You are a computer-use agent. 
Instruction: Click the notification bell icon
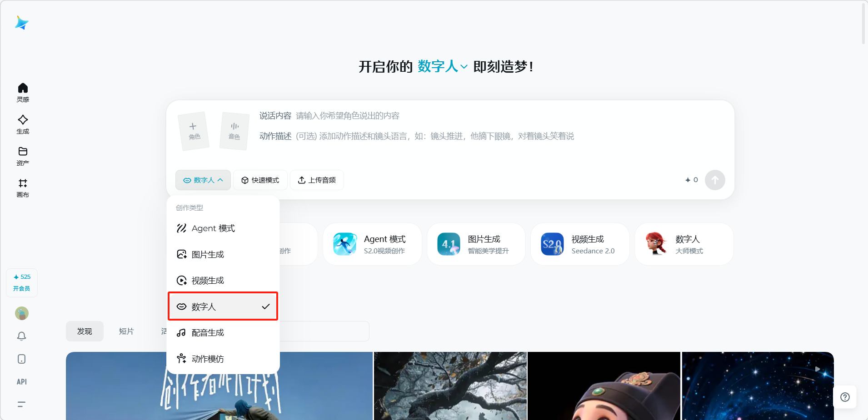22,336
